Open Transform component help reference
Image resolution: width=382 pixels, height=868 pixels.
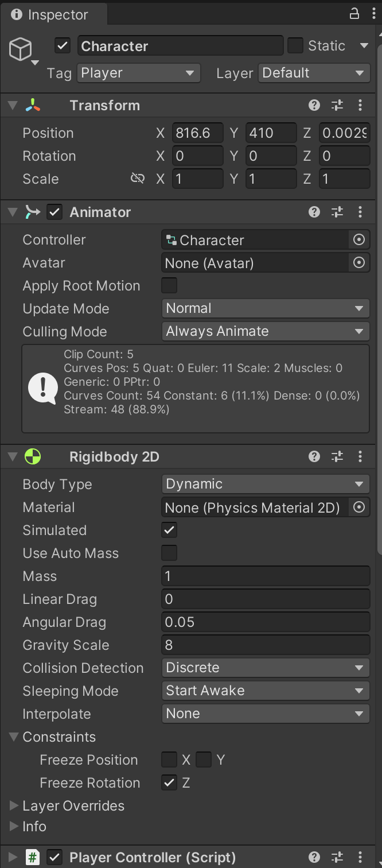point(314,105)
